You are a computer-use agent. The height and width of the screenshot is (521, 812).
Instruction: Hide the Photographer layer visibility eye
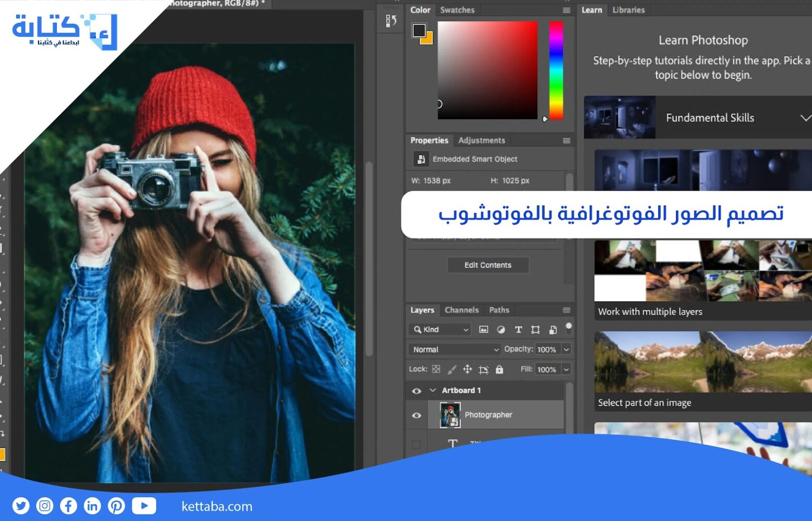(x=416, y=415)
